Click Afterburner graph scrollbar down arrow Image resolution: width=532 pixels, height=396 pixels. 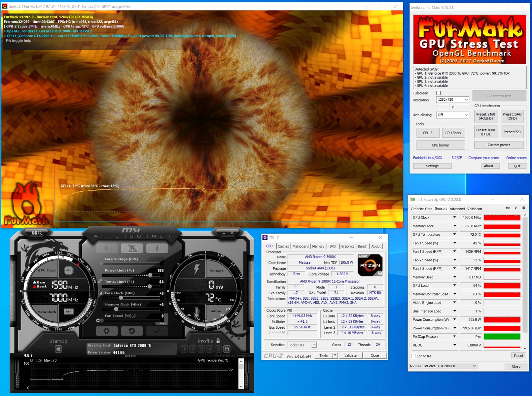point(241,386)
